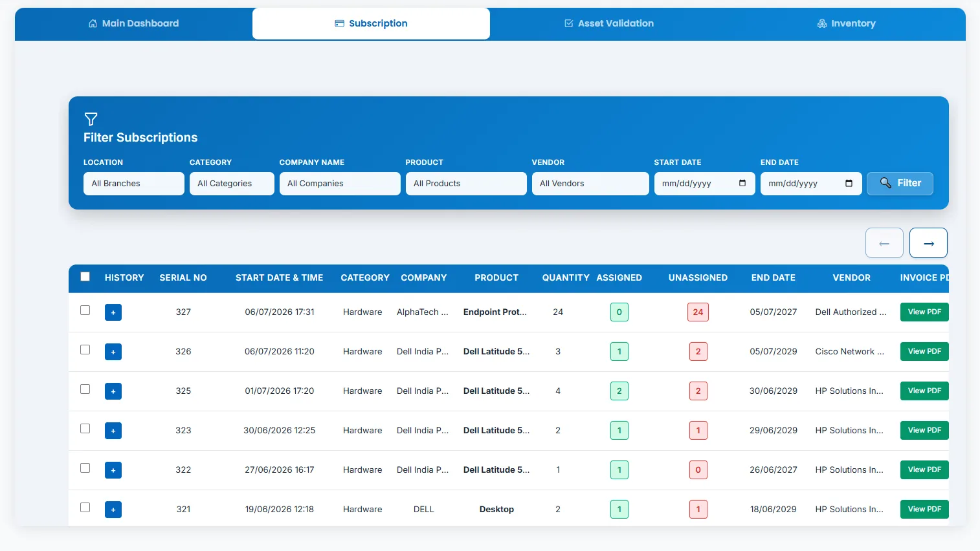Check the row for serial 323
Viewport: 980px width, 551px height.
point(85,429)
